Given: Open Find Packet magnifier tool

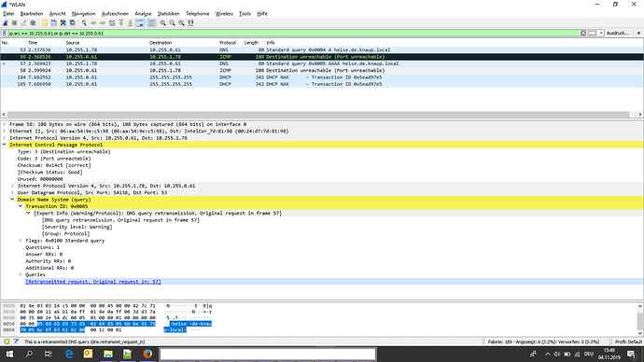Looking at the screenshot, I should click(x=84, y=23).
